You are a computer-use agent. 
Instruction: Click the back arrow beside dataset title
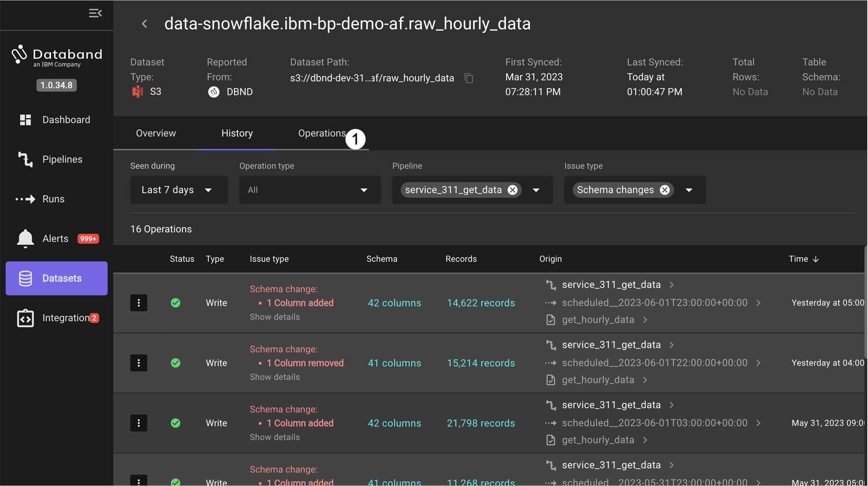(x=145, y=24)
